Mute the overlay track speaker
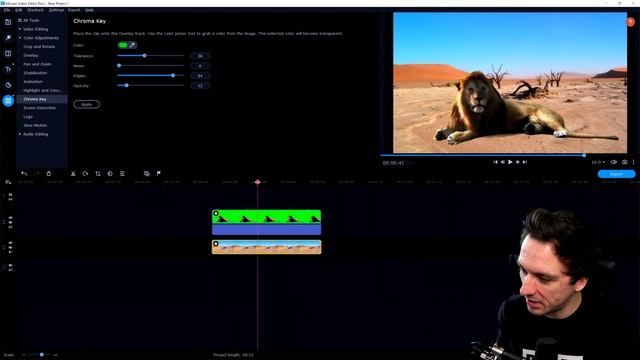The image size is (640, 360). [10, 222]
